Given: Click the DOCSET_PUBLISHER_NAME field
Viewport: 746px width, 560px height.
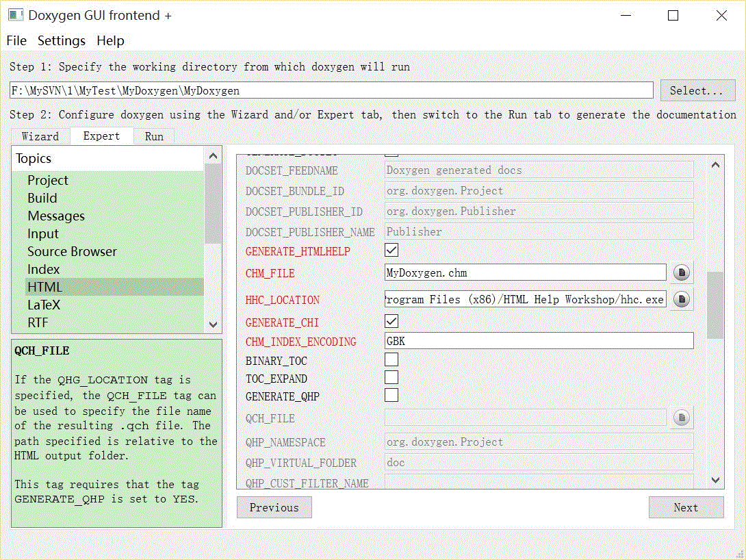Looking at the screenshot, I should click(539, 231).
